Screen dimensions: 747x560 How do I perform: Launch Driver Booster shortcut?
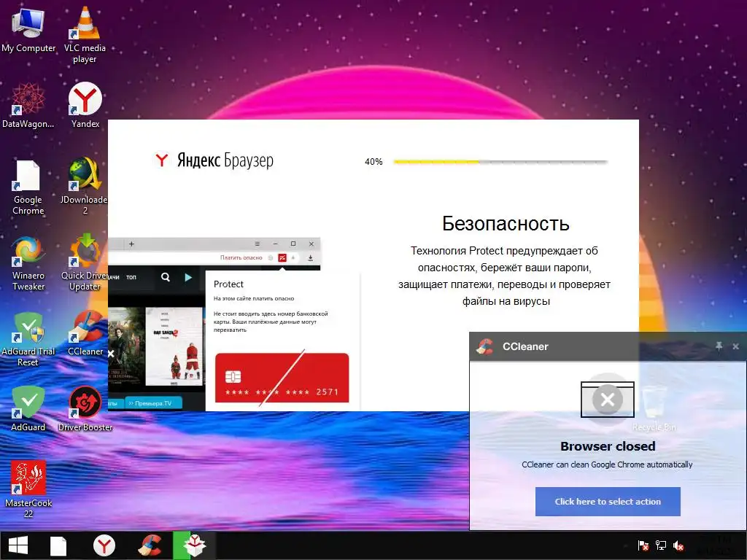click(85, 408)
